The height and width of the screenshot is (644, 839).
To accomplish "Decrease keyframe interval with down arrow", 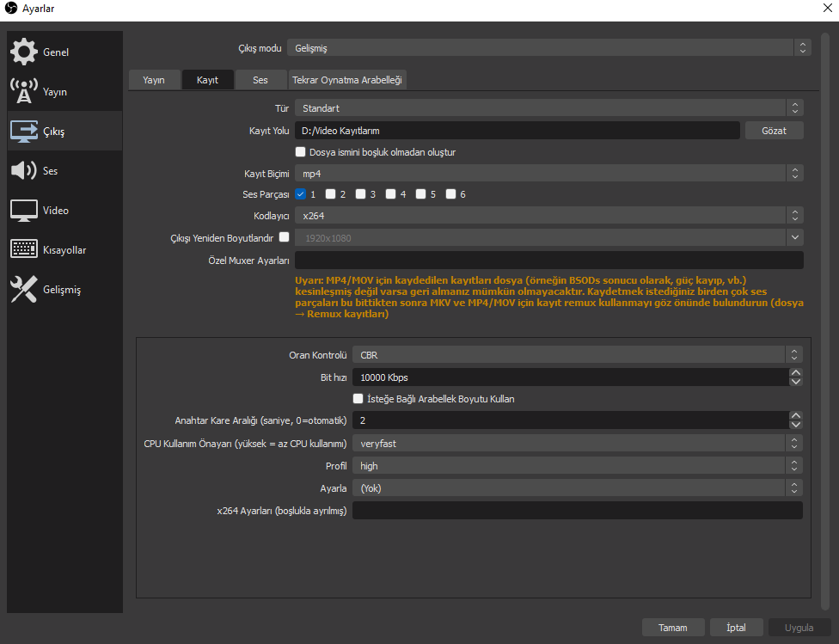I will [796, 425].
